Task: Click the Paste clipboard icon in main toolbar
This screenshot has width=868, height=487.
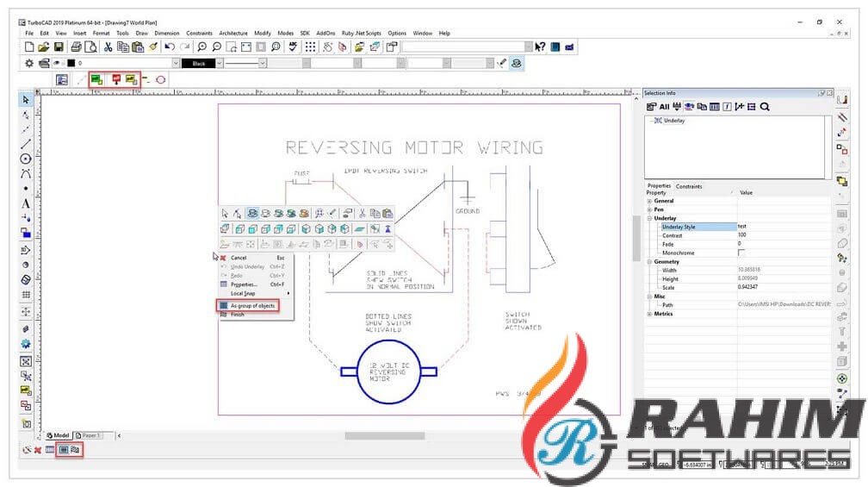Action: (x=137, y=47)
